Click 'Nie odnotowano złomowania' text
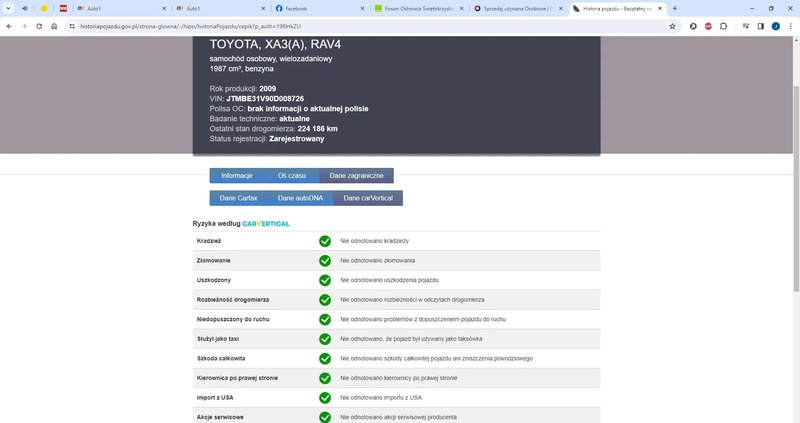 tap(378, 261)
